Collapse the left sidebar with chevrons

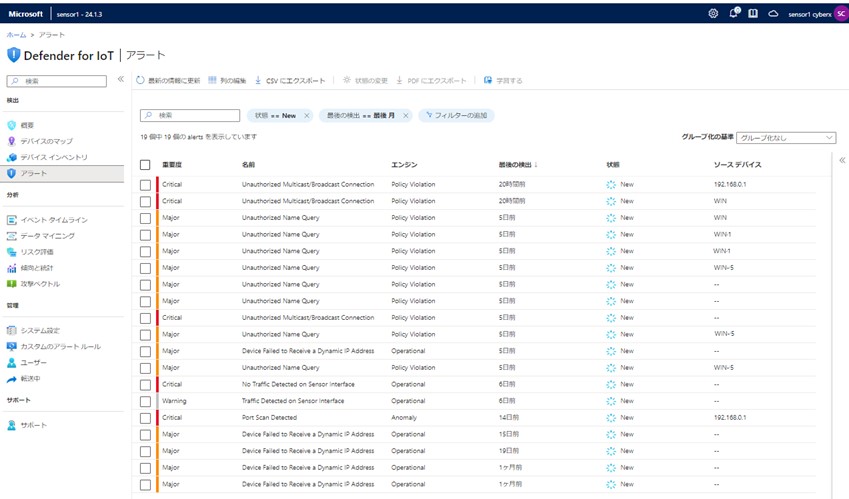point(121,79)
